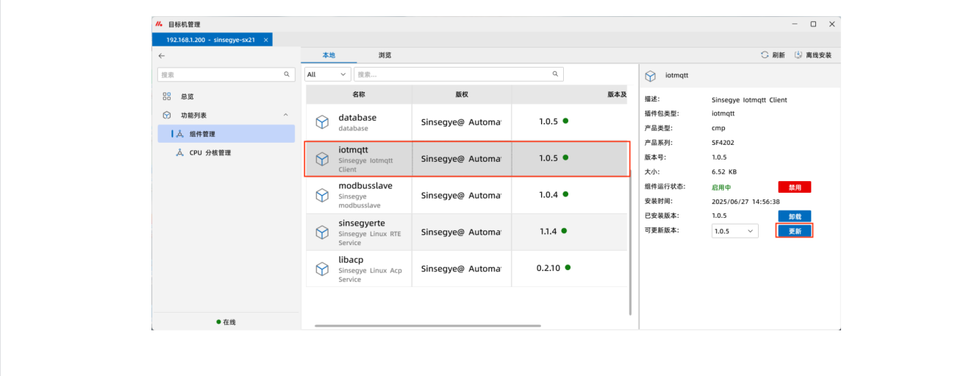The image size is (980, 376).
Task: Collapse the 功能列表 tree section
Action: [x=285, y=116]
